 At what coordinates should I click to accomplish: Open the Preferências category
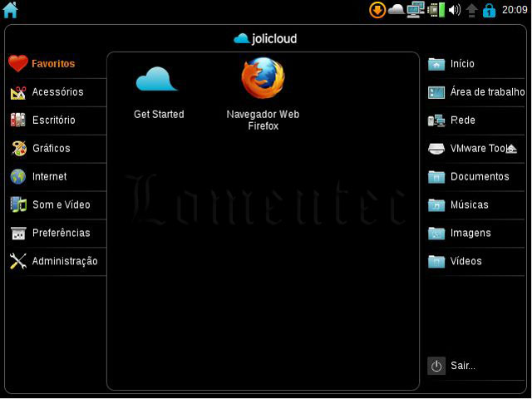click(57, 233)
